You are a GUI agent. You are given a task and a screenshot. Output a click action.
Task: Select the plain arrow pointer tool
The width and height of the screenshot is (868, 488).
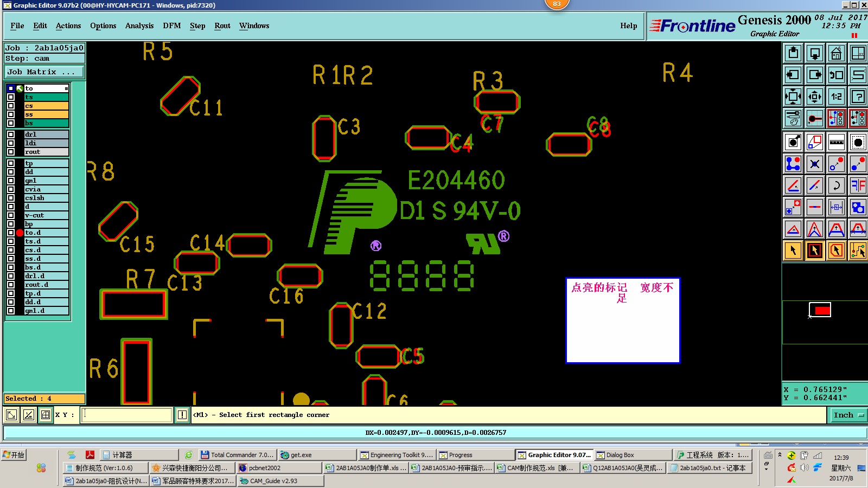point(793,251)
